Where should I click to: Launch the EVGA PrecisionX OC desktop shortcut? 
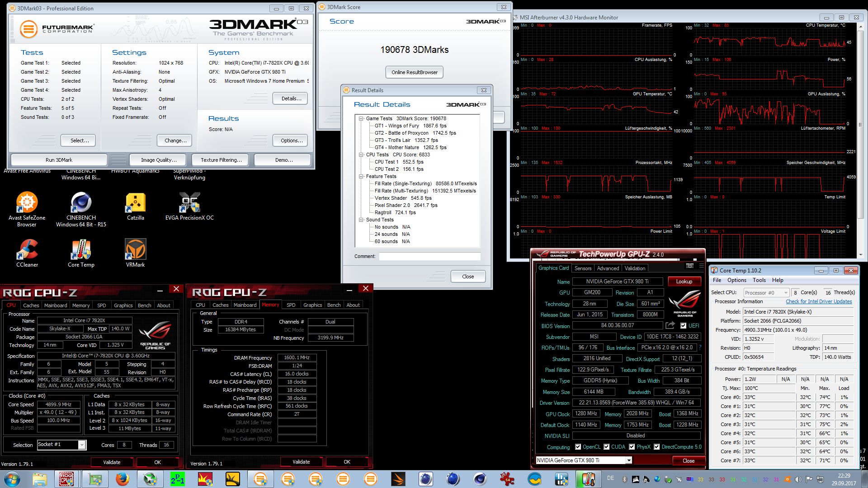[189, 206]
